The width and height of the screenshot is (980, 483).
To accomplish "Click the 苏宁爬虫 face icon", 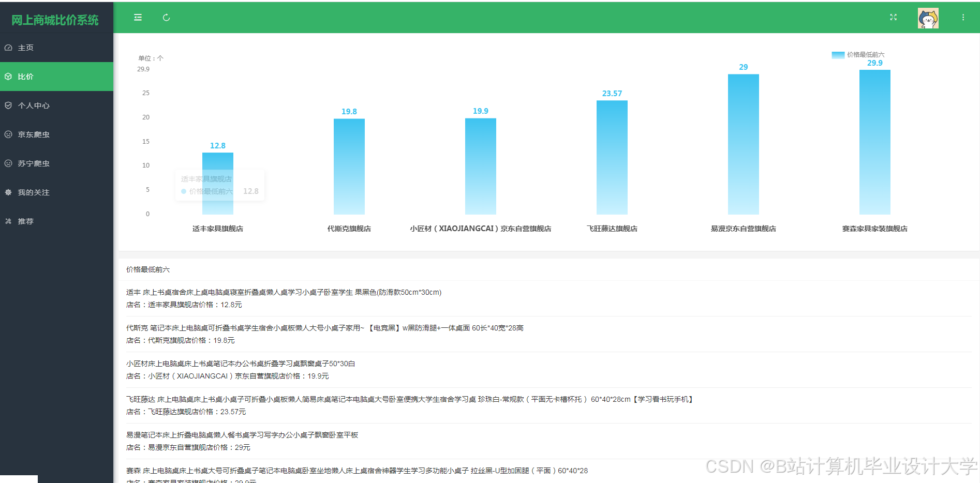I will [8, 163].
